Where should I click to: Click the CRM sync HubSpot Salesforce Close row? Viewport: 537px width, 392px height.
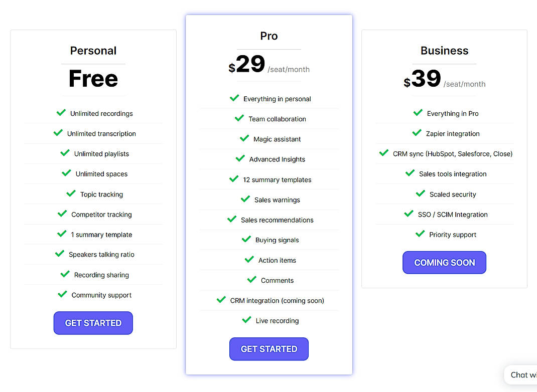tap(444, 153)
